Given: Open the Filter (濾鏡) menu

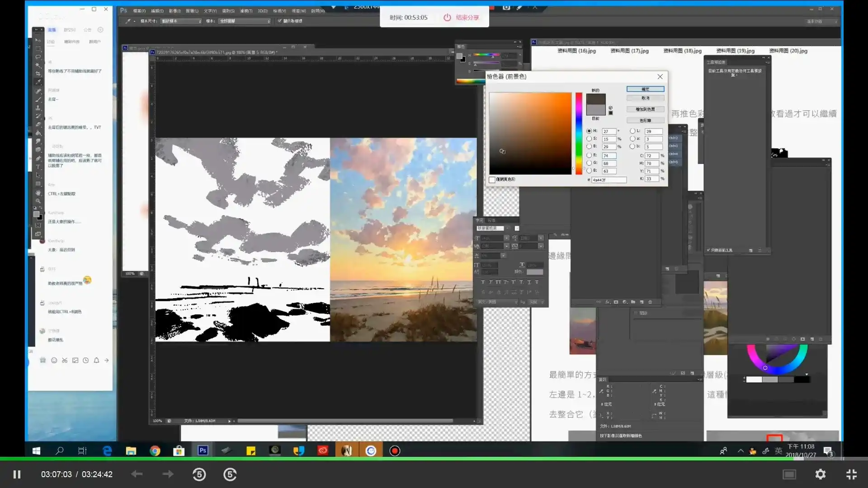Looking at the screenshot, I should (x=246, y=11).
